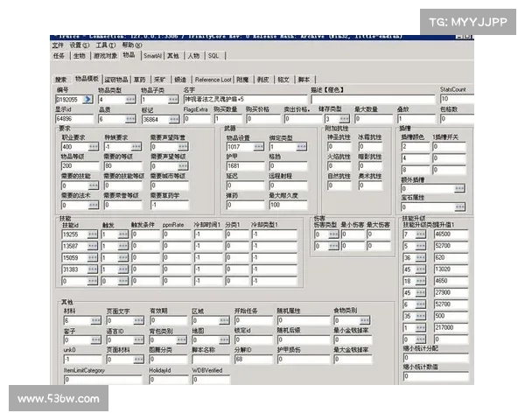
Task: Click ellipsis button next to skill id 19255
Action: tap(94, 234)
